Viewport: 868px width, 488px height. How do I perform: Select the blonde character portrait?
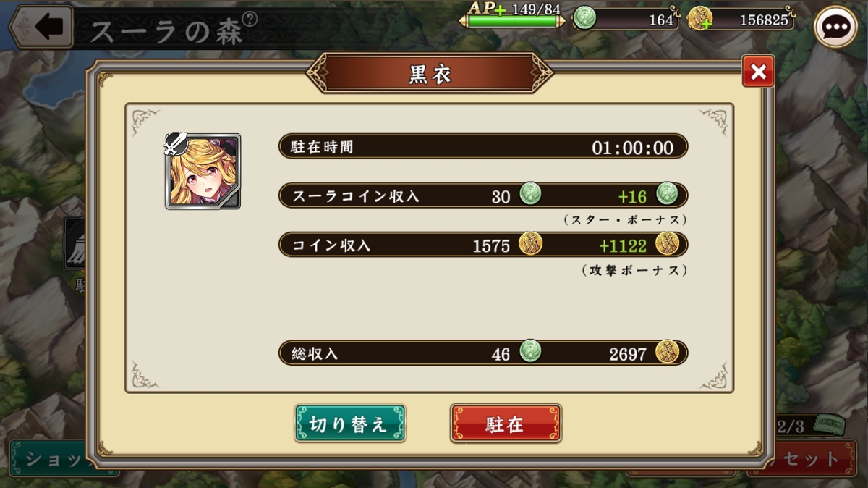pos(203,172)
